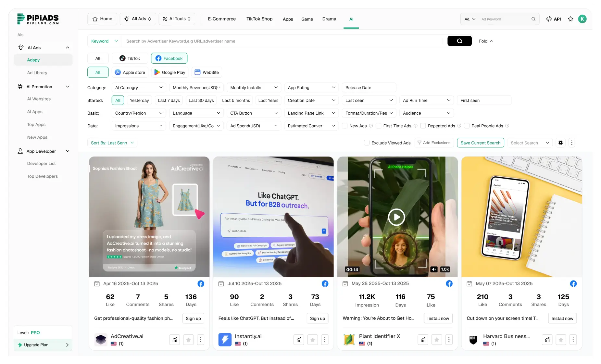Collapse the AI Promotion sidebar section
Screen dimensions: 601x364
tap(68, 87)
